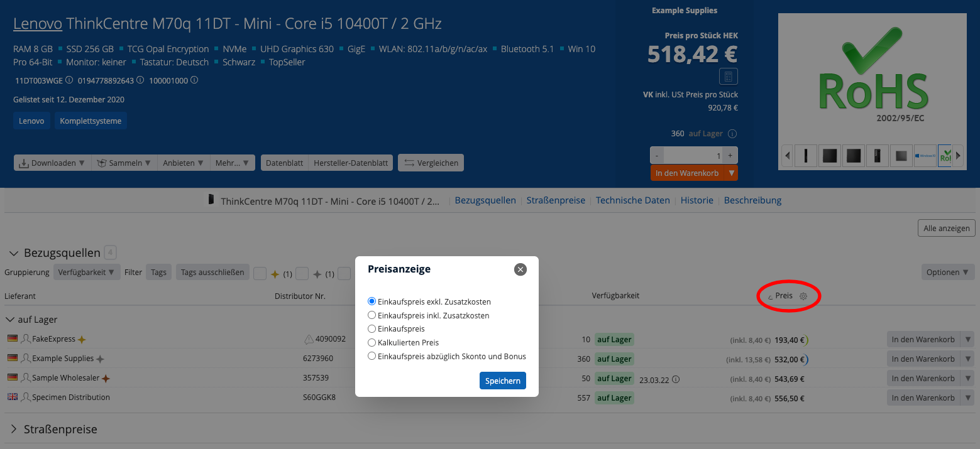This screenshot has width=980, height=449.
Task: Click the gold star next to FakeExpress
Action: (81, 340)
